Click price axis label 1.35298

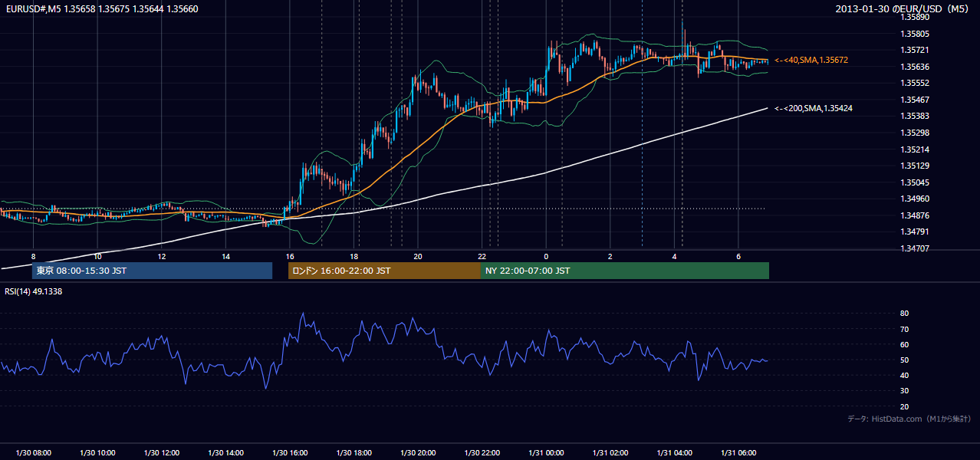(x=914, y=133)
